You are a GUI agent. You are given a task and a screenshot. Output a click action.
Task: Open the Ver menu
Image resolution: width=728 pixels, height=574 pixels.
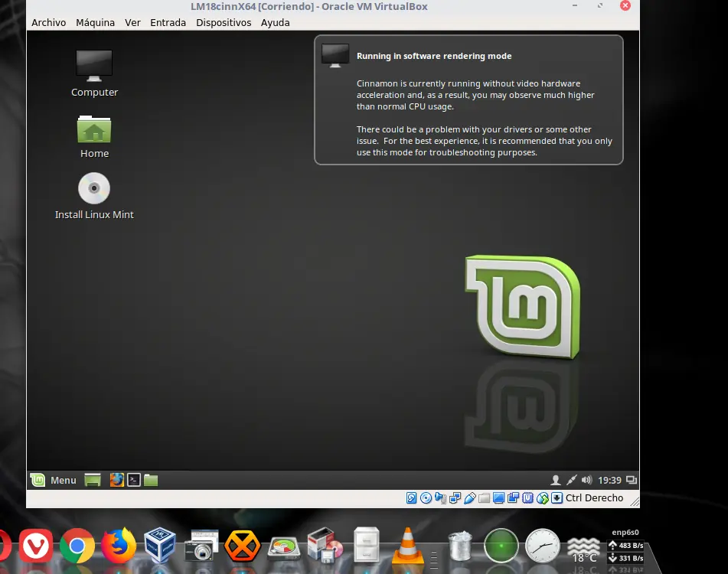coord(132,22)
